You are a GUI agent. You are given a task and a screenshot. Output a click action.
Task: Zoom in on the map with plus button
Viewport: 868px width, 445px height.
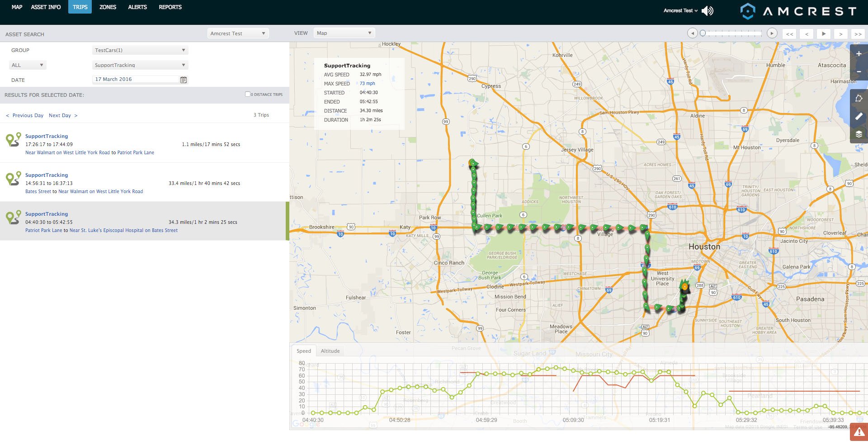(x=859, y=54)
